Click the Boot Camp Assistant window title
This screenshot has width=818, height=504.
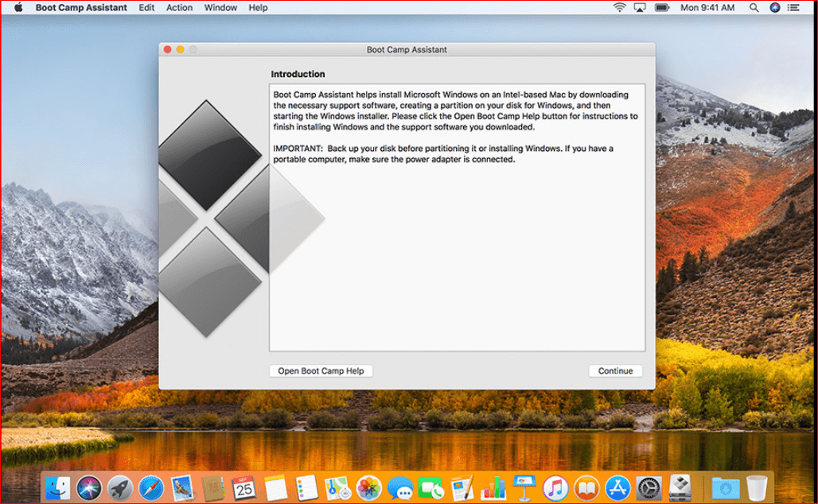click(x=407, y=49)
